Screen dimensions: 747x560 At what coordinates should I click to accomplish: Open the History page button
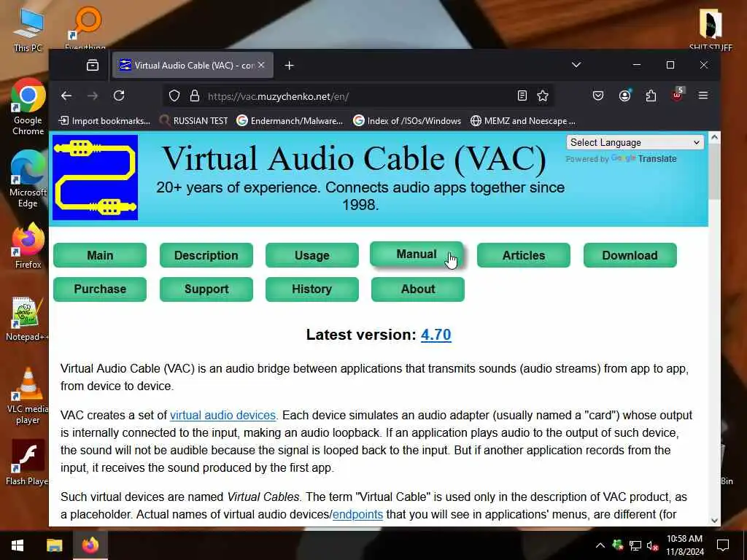[x=312, y=289]
